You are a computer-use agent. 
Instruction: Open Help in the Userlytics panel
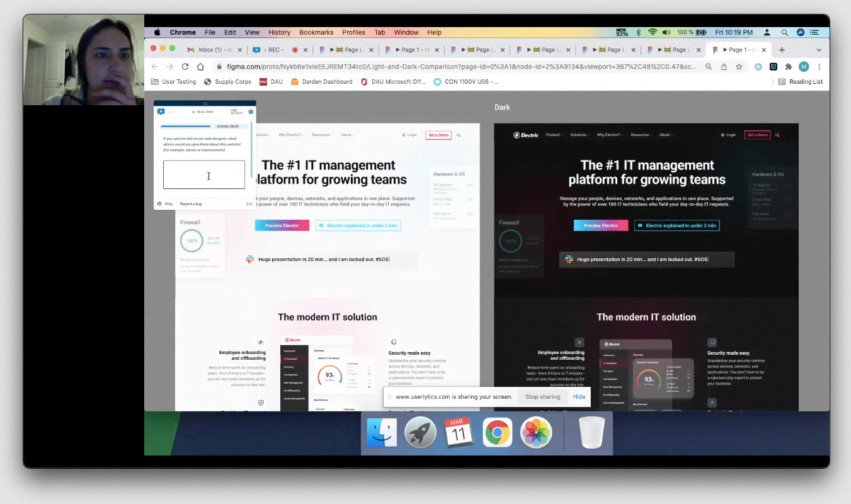(x=165, y=204)
